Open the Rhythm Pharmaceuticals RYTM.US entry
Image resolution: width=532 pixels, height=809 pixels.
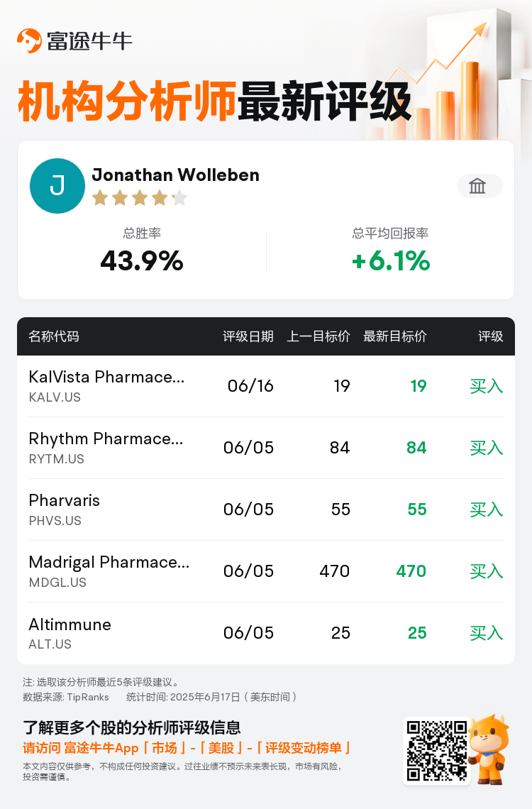(266, 448)
